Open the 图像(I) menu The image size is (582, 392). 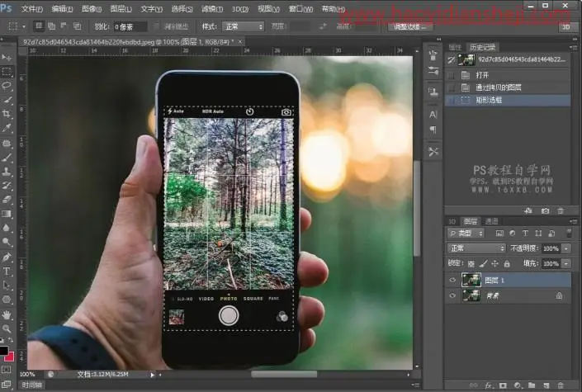[x=92, y=8]
